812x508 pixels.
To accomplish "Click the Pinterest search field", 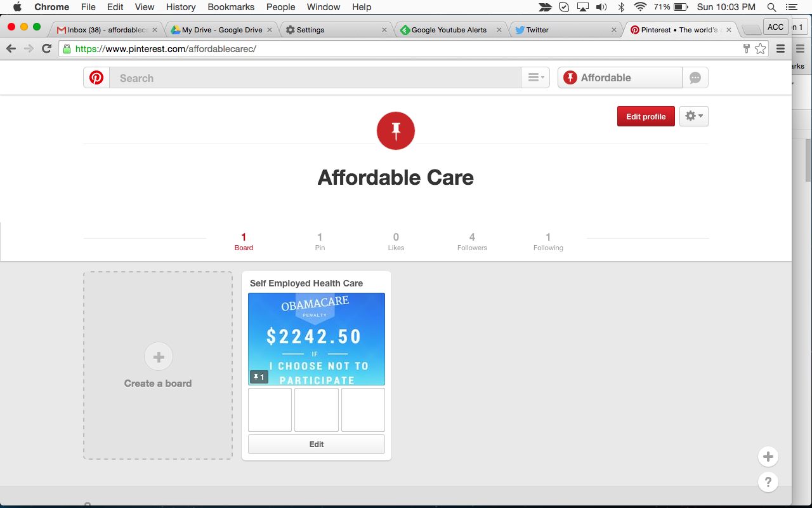I will pos(315,78).
